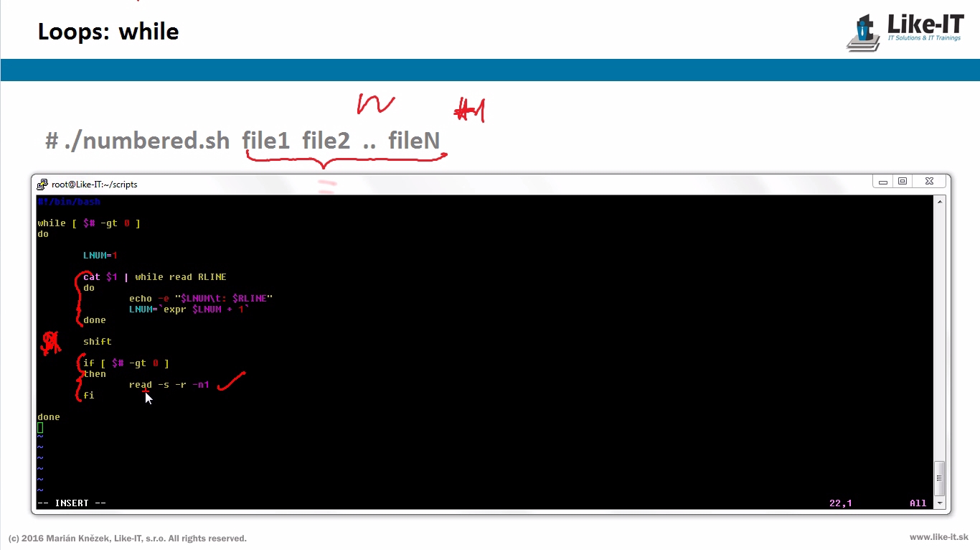Click the Like-IT logo
The width and height of the screenshot is (980, 550).
point(905,33)
